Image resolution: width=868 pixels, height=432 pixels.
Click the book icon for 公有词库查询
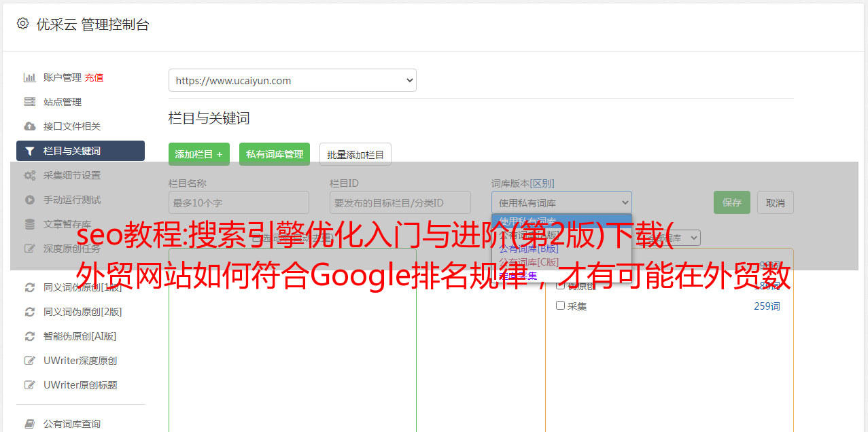[29, 424]
